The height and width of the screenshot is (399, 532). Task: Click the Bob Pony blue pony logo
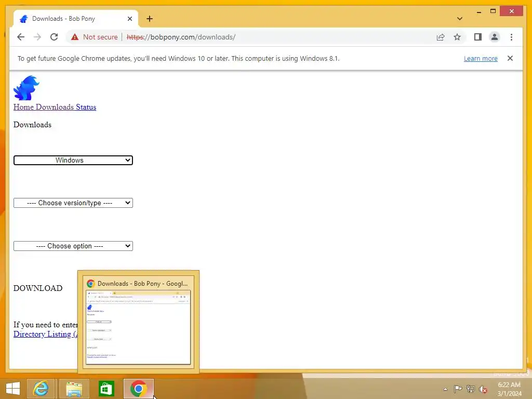26,87
